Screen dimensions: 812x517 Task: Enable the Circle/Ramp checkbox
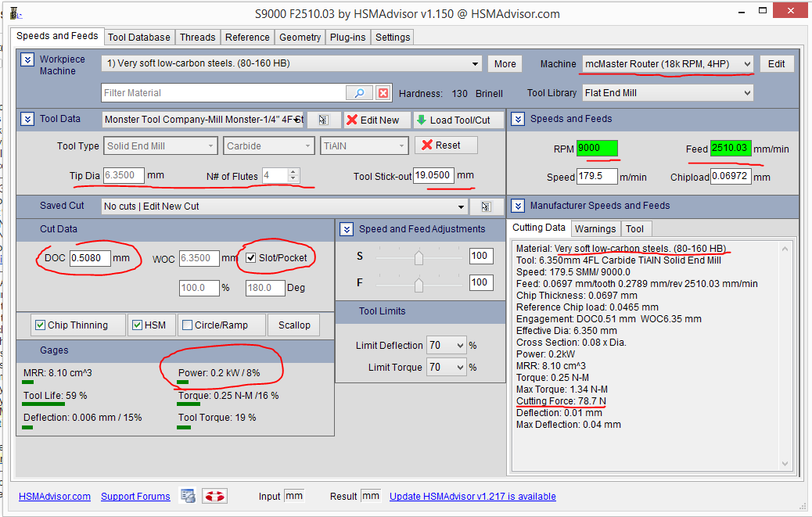(187, 325)
